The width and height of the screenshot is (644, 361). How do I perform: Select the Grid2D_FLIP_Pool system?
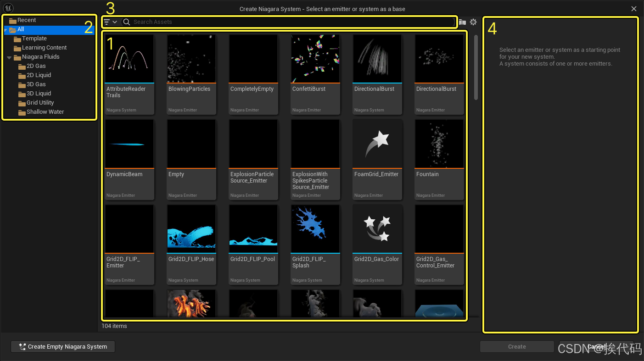(x=253, y=244)
